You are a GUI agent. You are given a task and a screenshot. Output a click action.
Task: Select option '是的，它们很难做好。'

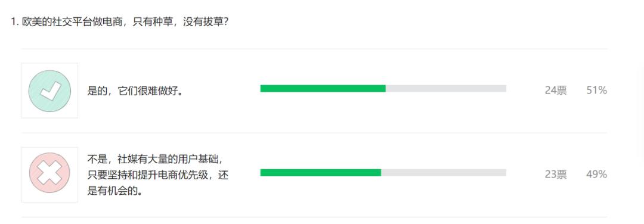pos(135,91)
